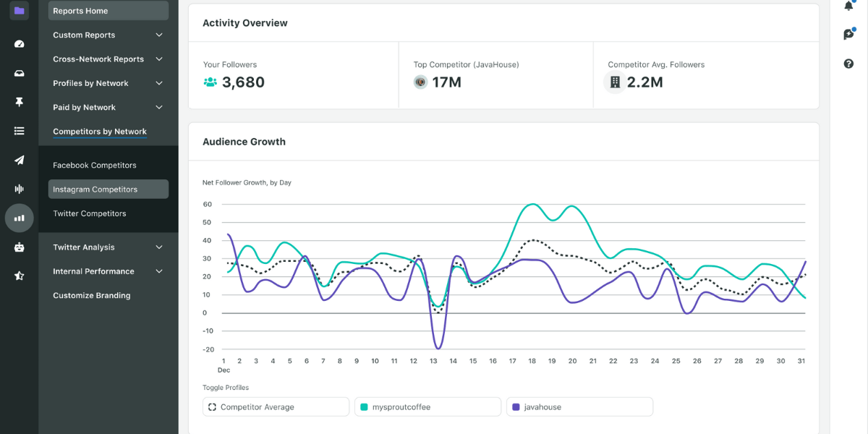Viewport: 868px width, 434px height.
Task: Open Twitter Competitors report
Action: click(89, 213)
